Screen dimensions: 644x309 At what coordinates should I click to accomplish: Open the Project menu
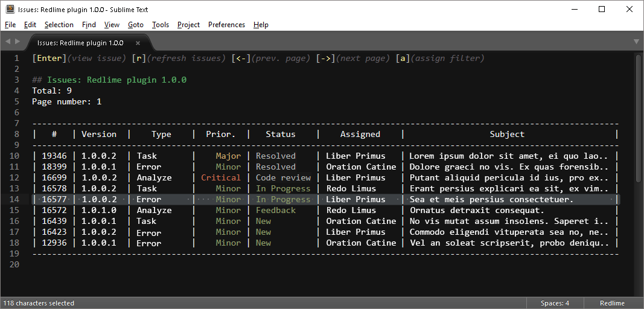(188, 25)
